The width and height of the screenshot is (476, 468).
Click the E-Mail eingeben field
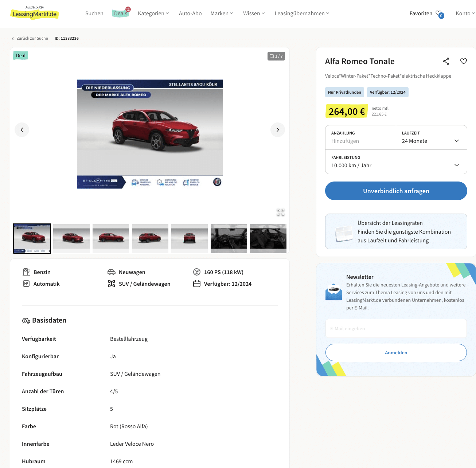(x=396, y=328)
